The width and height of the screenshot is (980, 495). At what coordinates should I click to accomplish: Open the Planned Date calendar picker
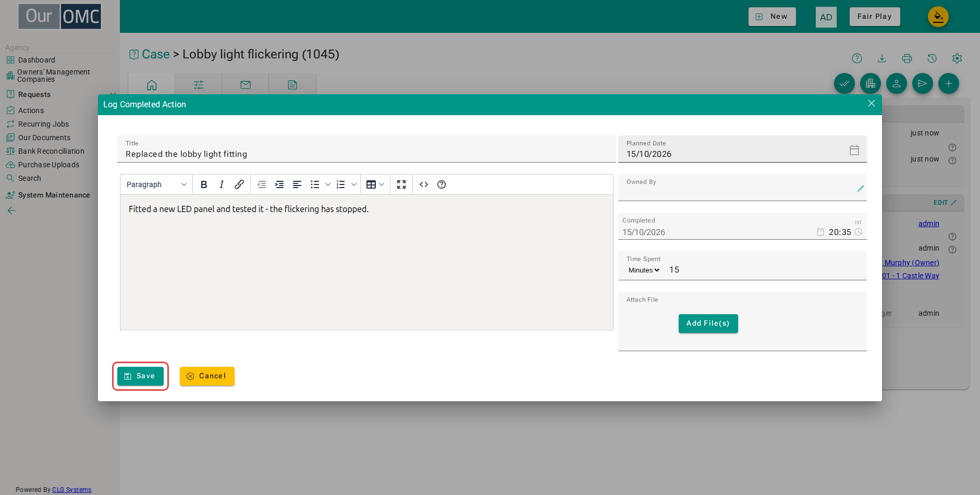tap(854, 150)
